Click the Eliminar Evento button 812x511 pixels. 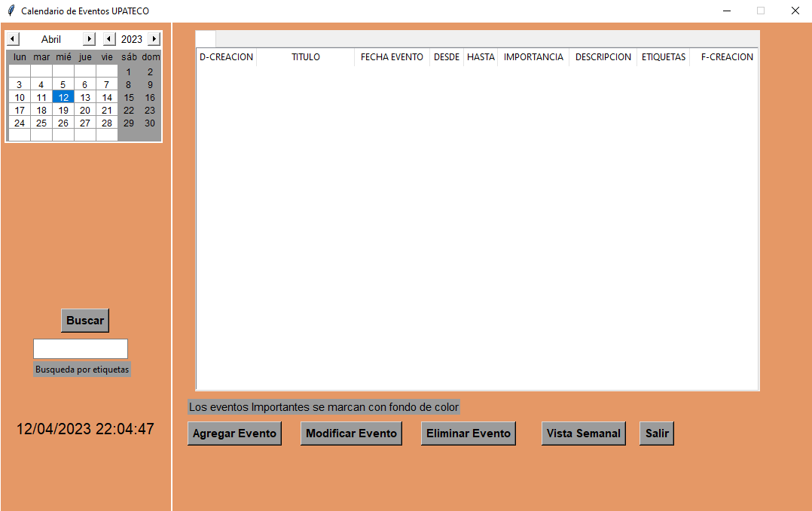click(468, 433)
